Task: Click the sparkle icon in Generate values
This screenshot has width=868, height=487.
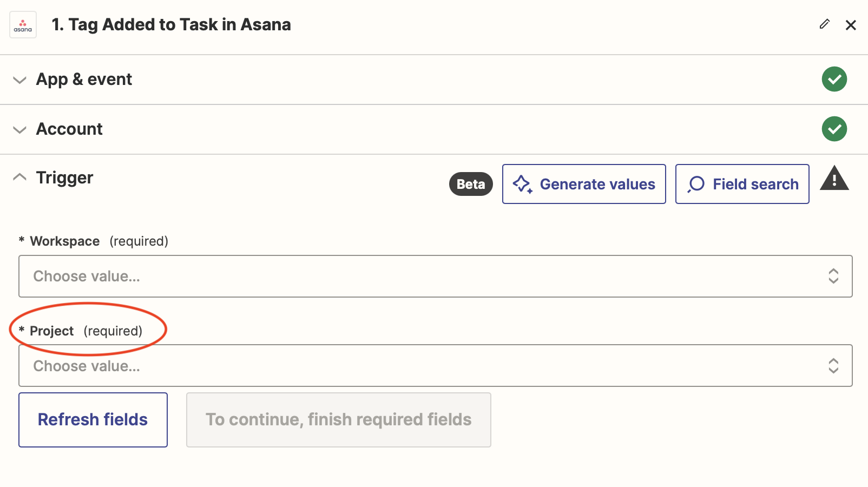Action: 522,184
